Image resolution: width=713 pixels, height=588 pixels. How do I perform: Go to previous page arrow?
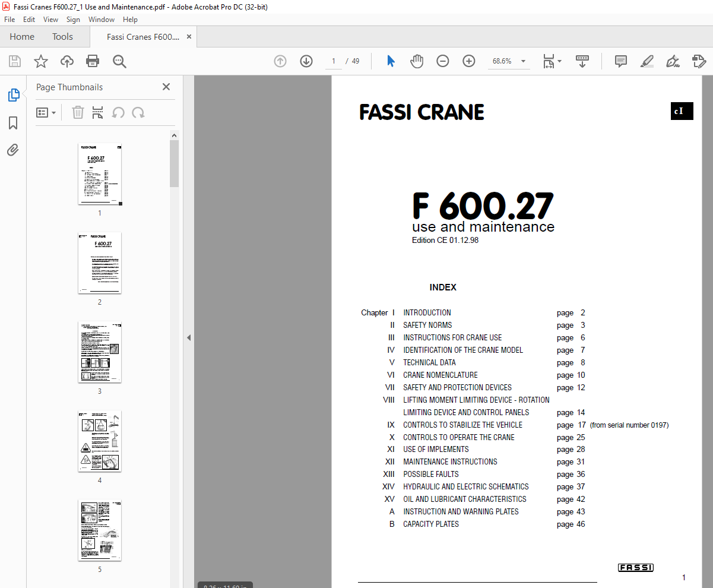click(x=280, y=61)
